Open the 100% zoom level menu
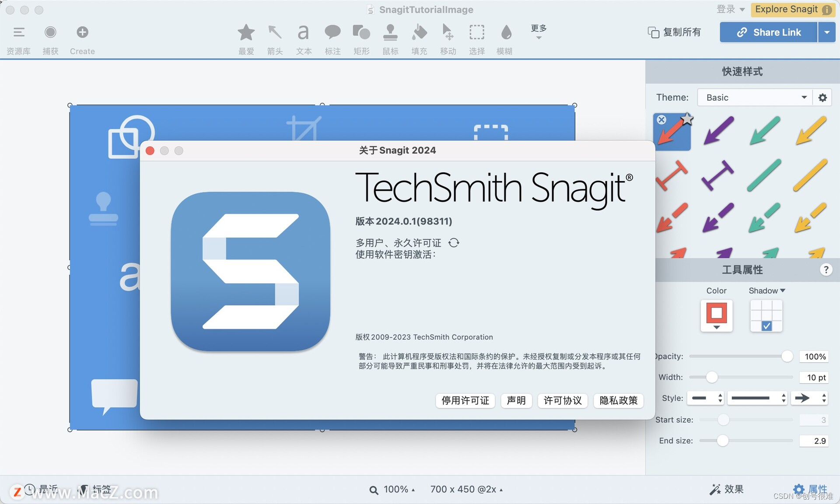Image resolution: width=840 pixels, height=504 pixels. pyautogui.click(x=392, y=490)
